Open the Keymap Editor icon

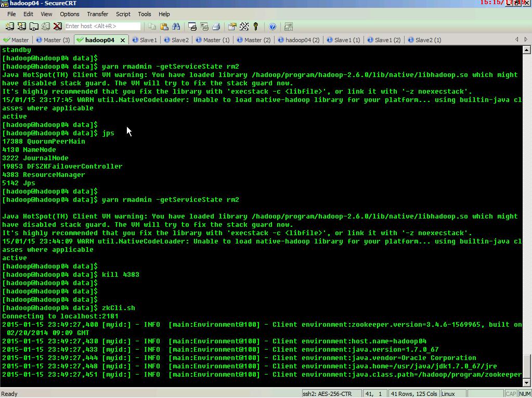[244, 27]
